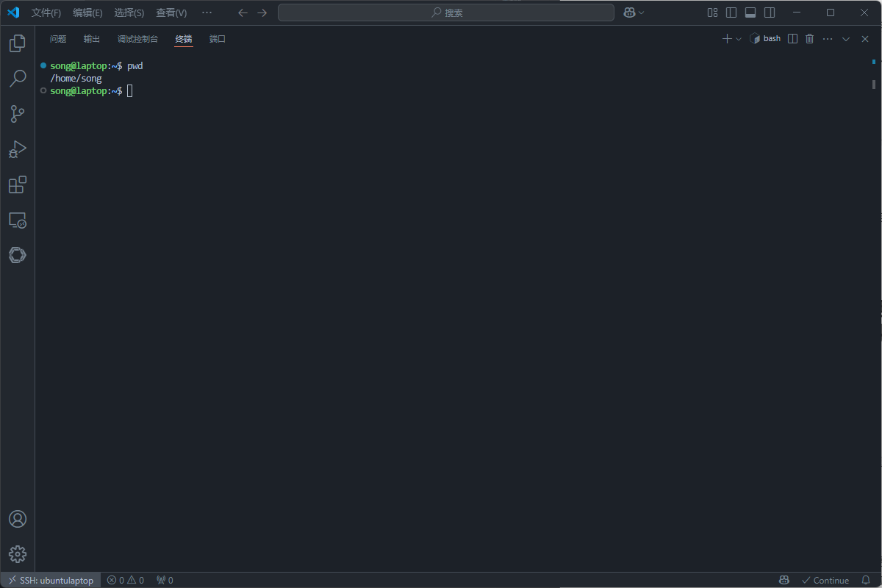This screenshot has width=882, height=588.
Task: Expand the title bar menu overflow (…)
Action: pyautogui.click(x=207, y=12)
